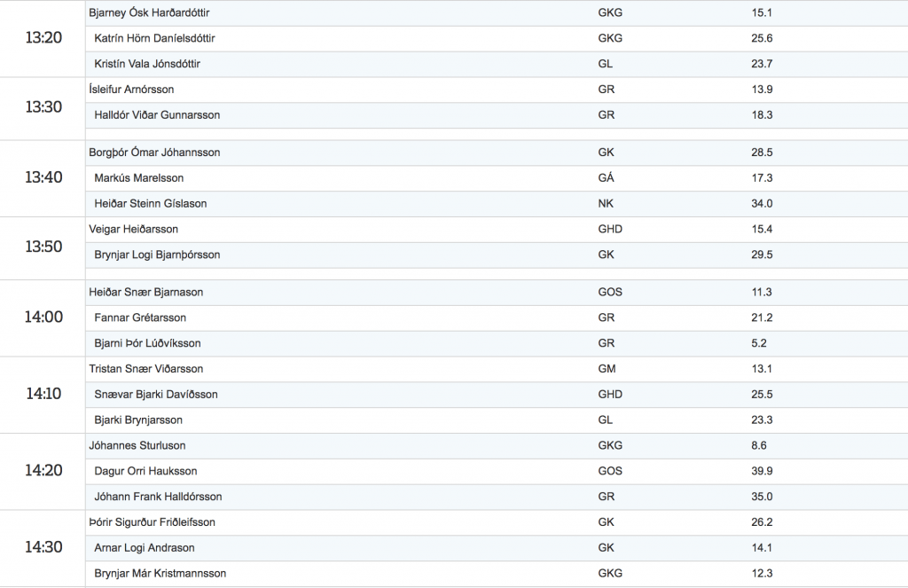The image size is (908, 588).
Task: Select the 14:10 tee time
Action: tap(43, 394)
